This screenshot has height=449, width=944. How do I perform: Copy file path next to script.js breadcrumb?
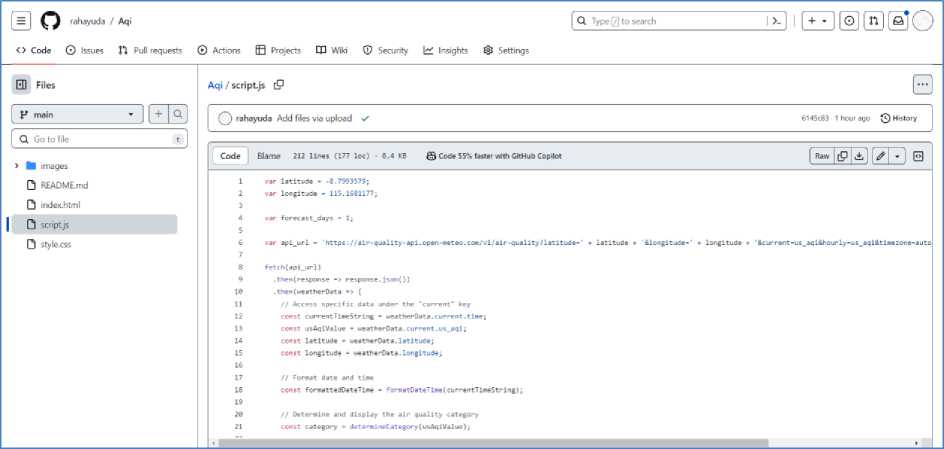point(279,85)
